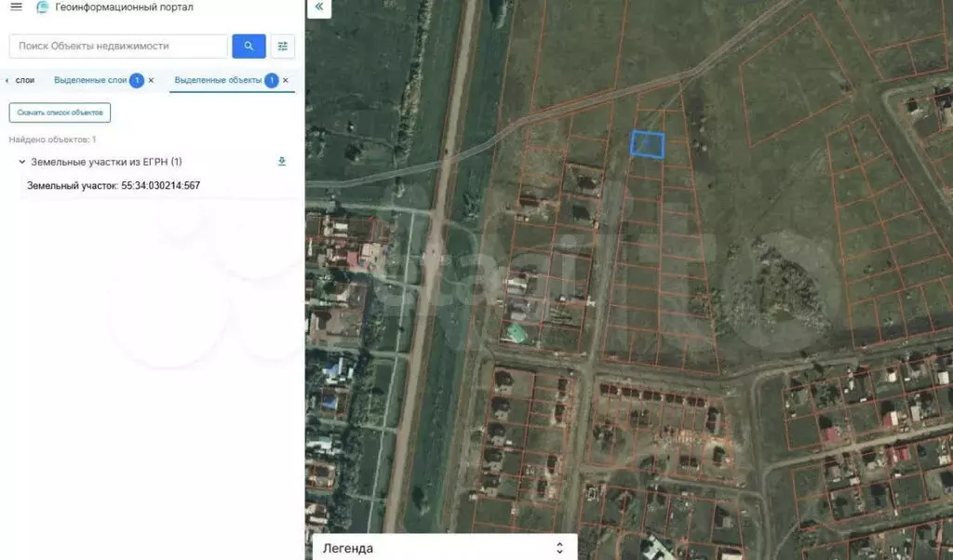
Task: Open search filter settings sliders icon
Action: 282,46
